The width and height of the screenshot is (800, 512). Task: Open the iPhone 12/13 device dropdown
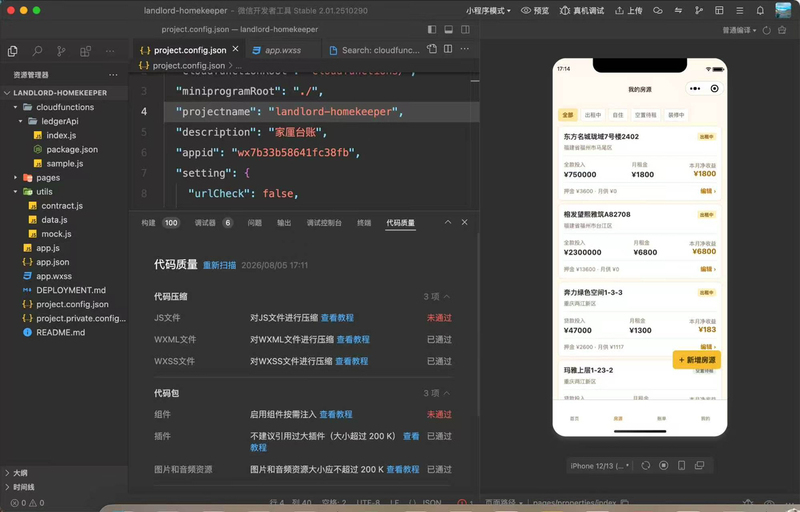point(599,466)
